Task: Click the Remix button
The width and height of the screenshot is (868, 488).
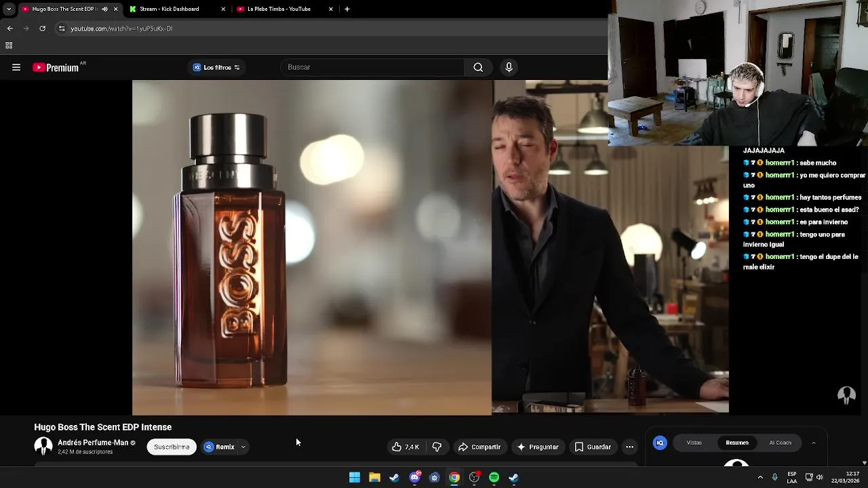Action: coord(219,447)
